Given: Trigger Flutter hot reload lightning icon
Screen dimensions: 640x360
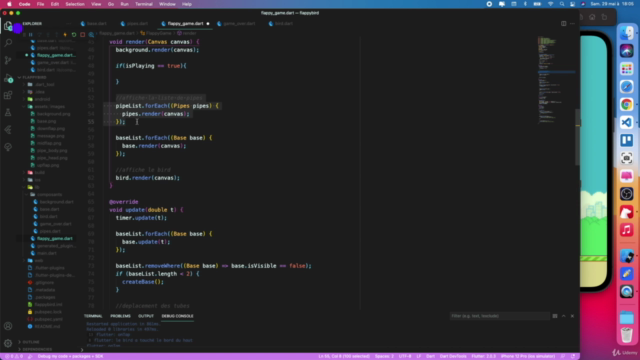Looking at the screenshot, I should pyautogui.click(x=65, y=35).
